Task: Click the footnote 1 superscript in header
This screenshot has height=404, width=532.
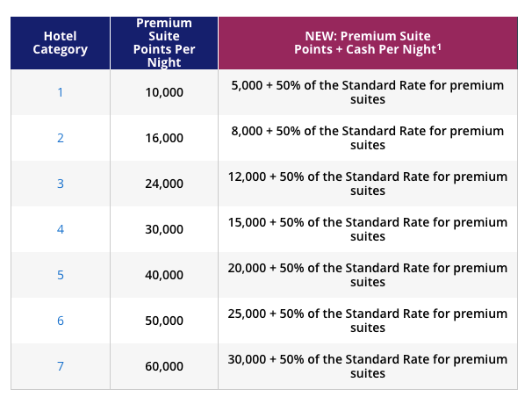Action: click(x=438, y=47)
